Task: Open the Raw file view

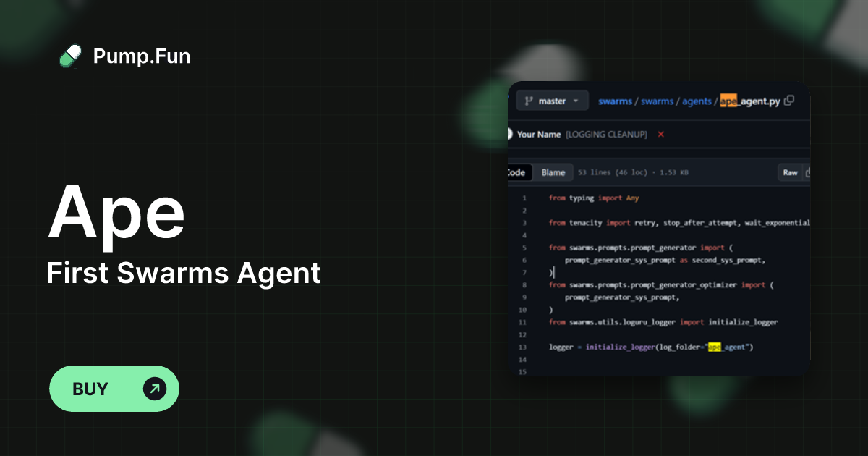Action: (x=791, y=172)
